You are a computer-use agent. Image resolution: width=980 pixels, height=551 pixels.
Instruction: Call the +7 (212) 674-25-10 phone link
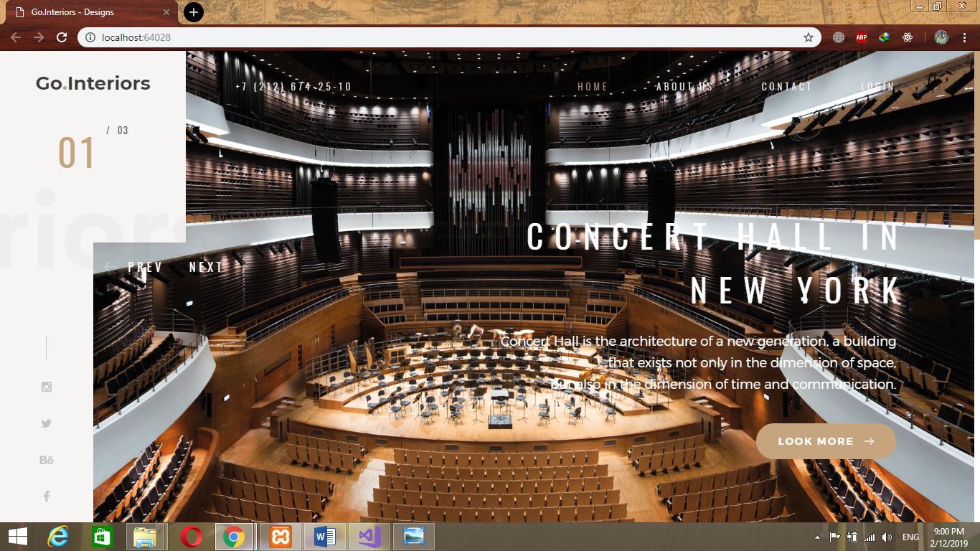tap(293, 87)
